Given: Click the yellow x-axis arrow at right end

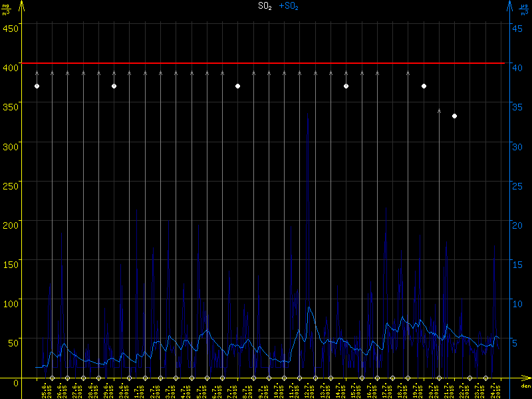Looking at the screenshot, I should [x=525, y=379].
